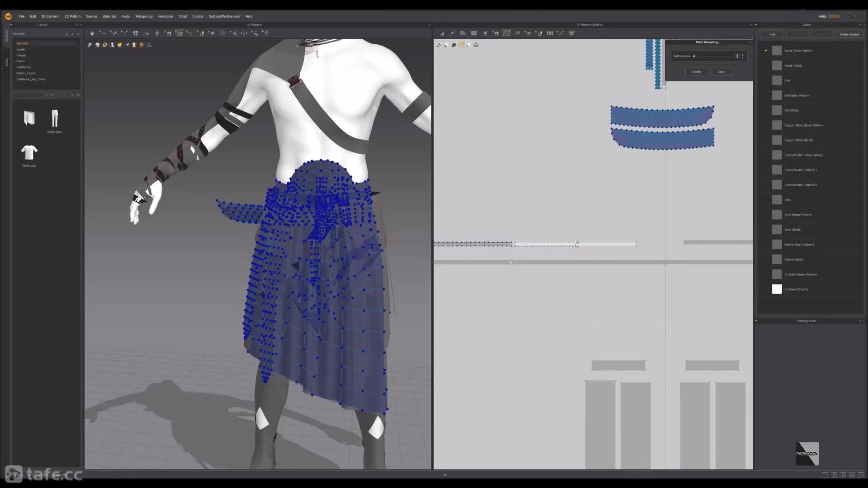Viewport: 868px width, 488px height.
Task: Select Avatar folder in Library favorites
Action: 21,49
